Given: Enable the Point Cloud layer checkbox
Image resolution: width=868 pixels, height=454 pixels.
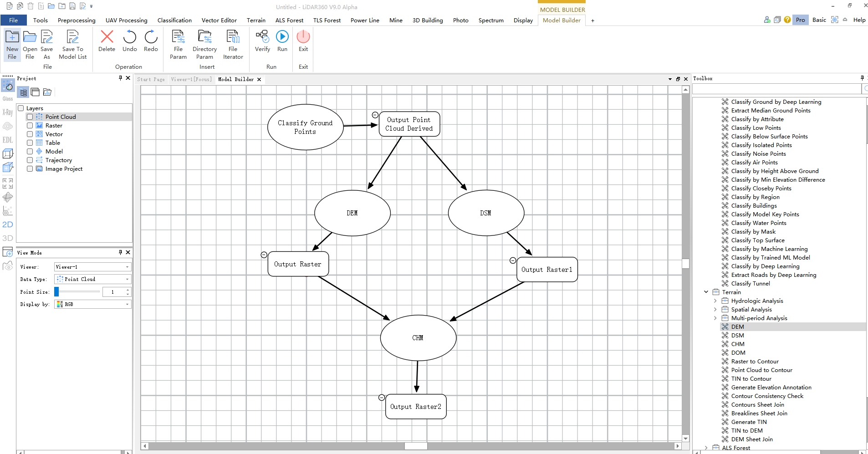Looking at the screenshot, I should (x=30, y=117).
